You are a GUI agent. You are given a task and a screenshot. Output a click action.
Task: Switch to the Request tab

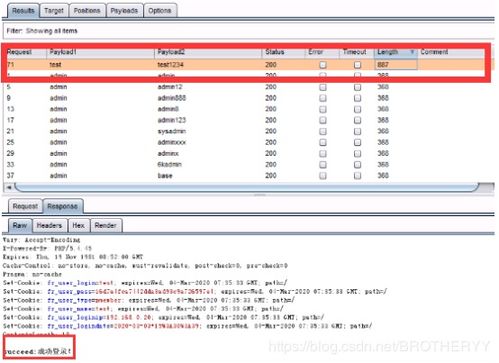point(25,206)
